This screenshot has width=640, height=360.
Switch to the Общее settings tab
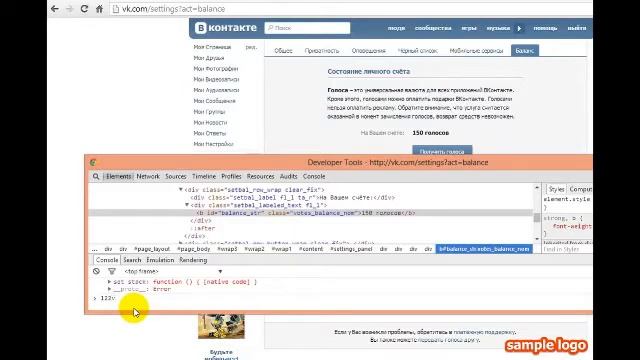pyautogui.click(x=283, y=51)
